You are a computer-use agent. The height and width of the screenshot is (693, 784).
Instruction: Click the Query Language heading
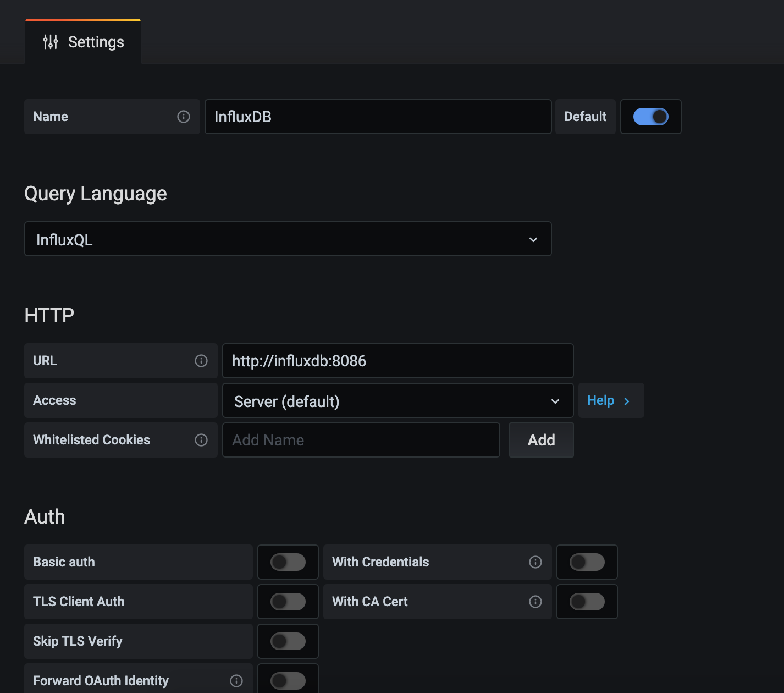coord(96,194)
